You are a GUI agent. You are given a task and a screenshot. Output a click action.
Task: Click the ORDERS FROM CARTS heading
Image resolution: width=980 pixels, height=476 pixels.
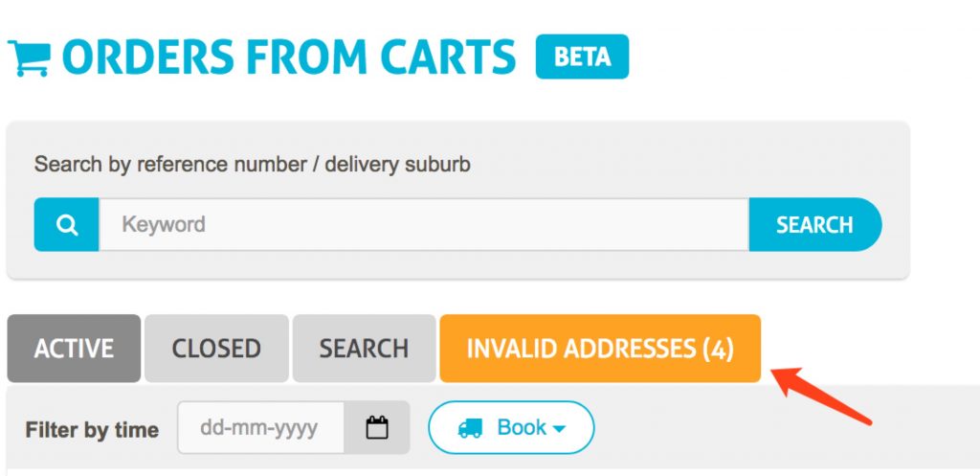[289, 57]
